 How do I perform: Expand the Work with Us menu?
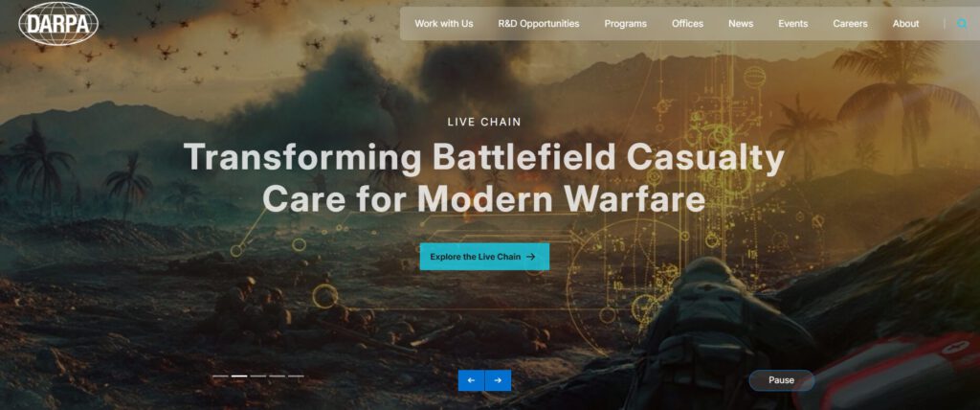[x=444, y=24]
